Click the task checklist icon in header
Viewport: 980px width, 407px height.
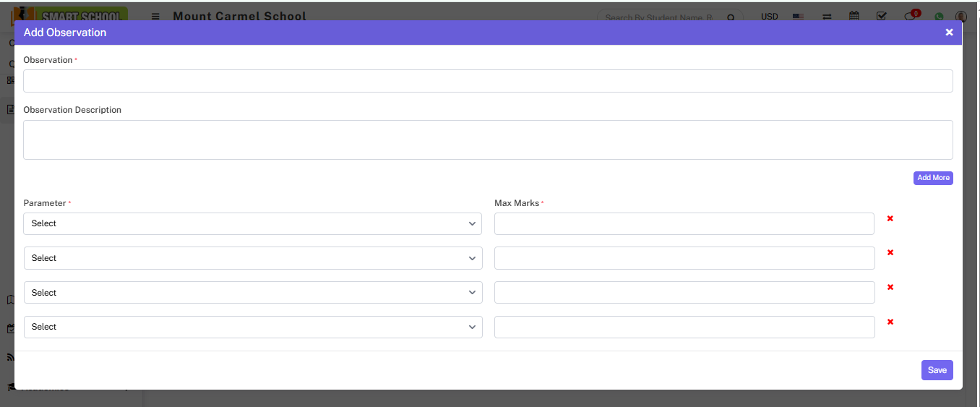(881, 16)
